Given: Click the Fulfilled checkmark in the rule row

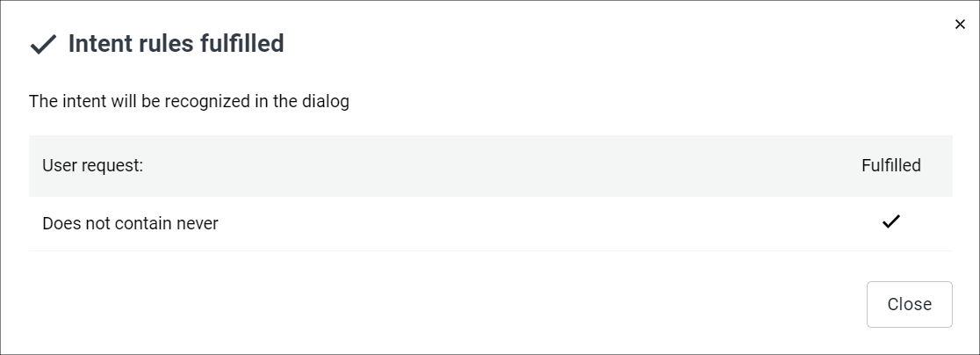Looking at the screenshot, I should click(x=891, y=221).
